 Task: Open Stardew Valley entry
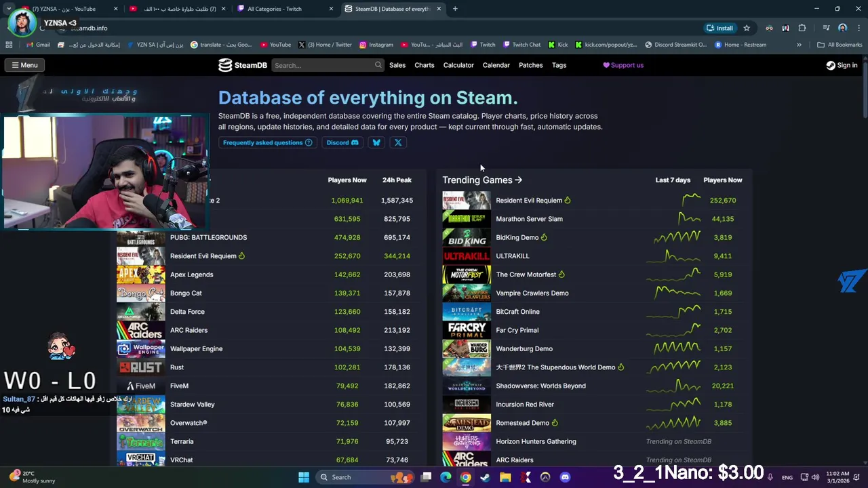pos(192,404)
